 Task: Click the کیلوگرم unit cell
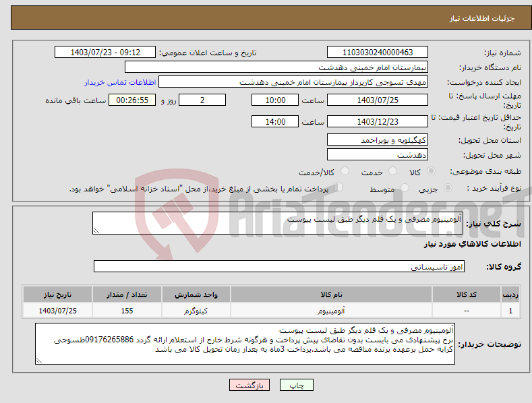point(196,311)
